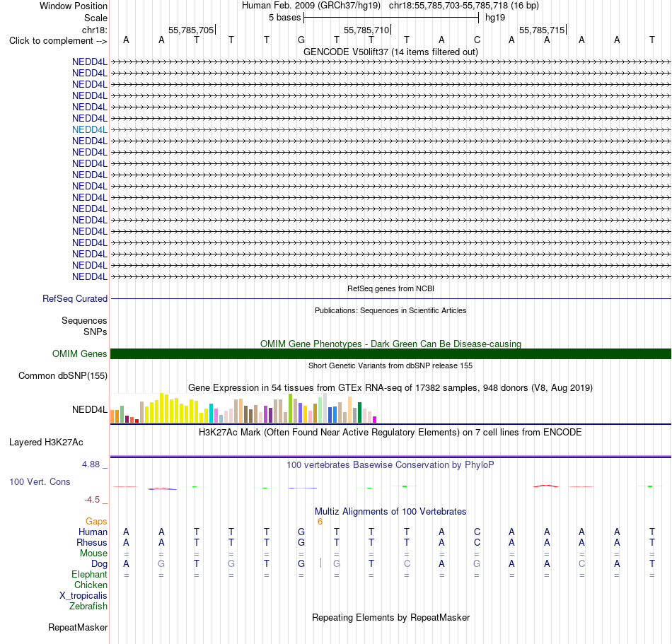Viewport: 672px width, 644px height.
Task: Click the orange 6 gap count
Action: pyautogui.click(x=320, y=521)
